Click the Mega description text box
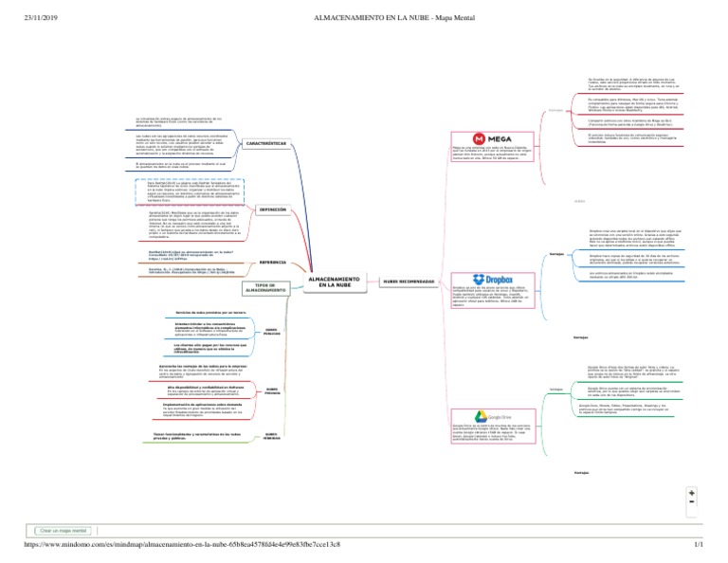Viewport: 728px width, 563px height. click(492, 154)
